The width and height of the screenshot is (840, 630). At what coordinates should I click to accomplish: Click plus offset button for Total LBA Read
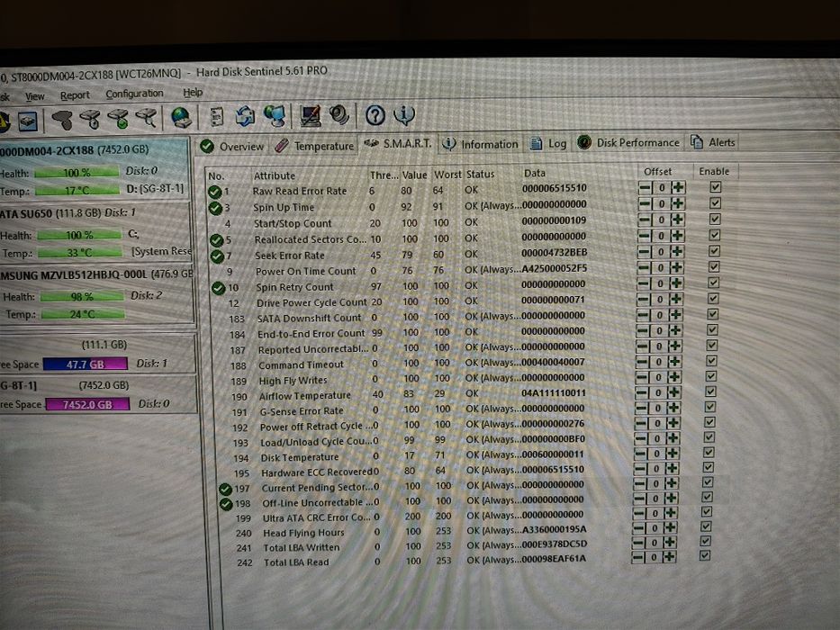pos(669,556)
